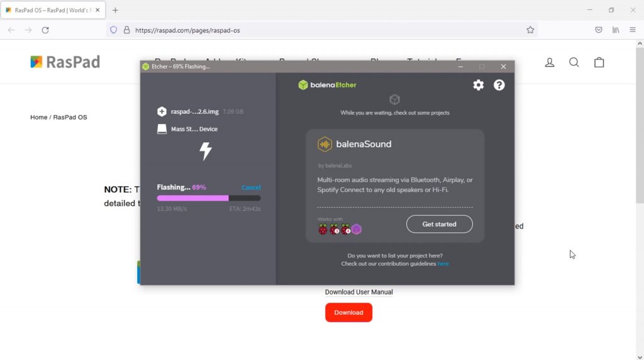Image resolution: width=644 pixels, height=360 pixels.
Task: Click the balenaSound project logo
Action: pyautogui.click(x=325, y=144)
